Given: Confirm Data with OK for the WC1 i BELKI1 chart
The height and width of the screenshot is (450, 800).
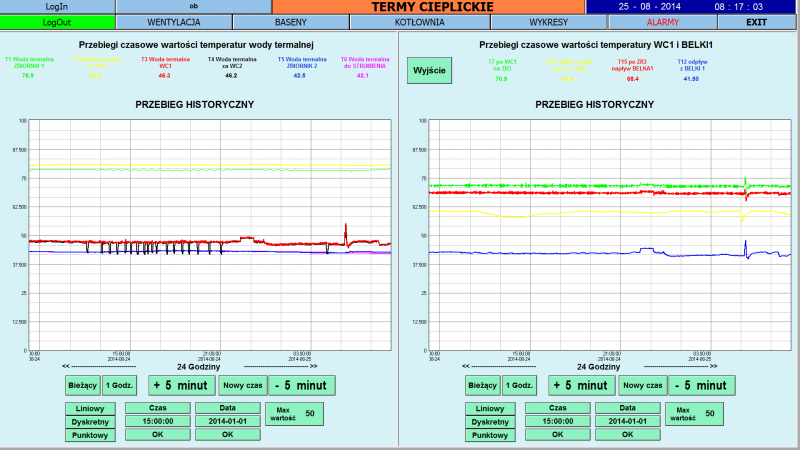Looking at the screenshot, I should click(x=628, y=435).
